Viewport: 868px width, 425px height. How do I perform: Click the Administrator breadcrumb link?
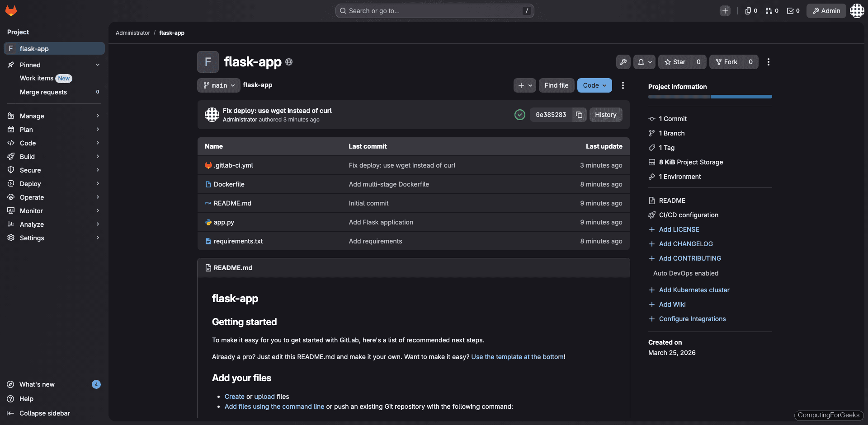coord(132,33)
